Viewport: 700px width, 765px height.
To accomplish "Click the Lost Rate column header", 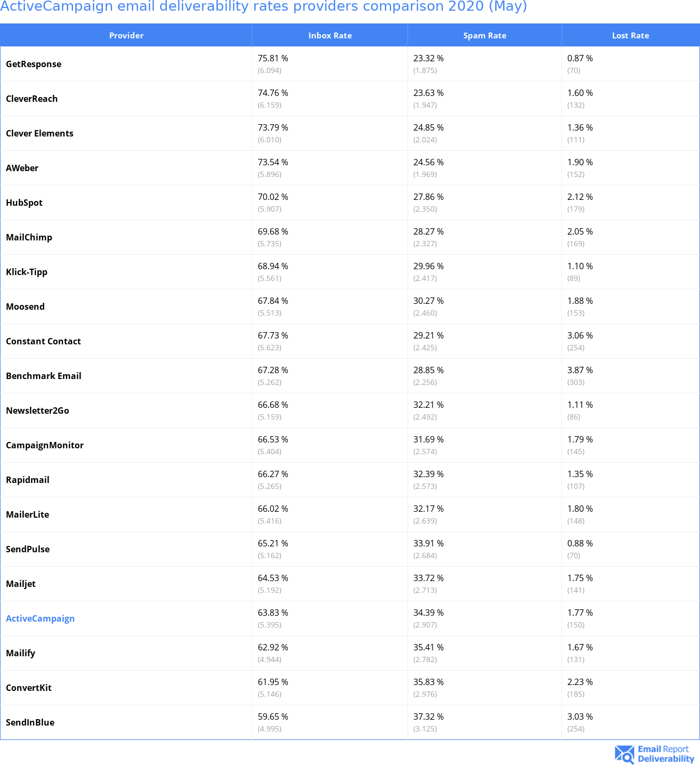I will pyautogui.click(x=630, y=36).
